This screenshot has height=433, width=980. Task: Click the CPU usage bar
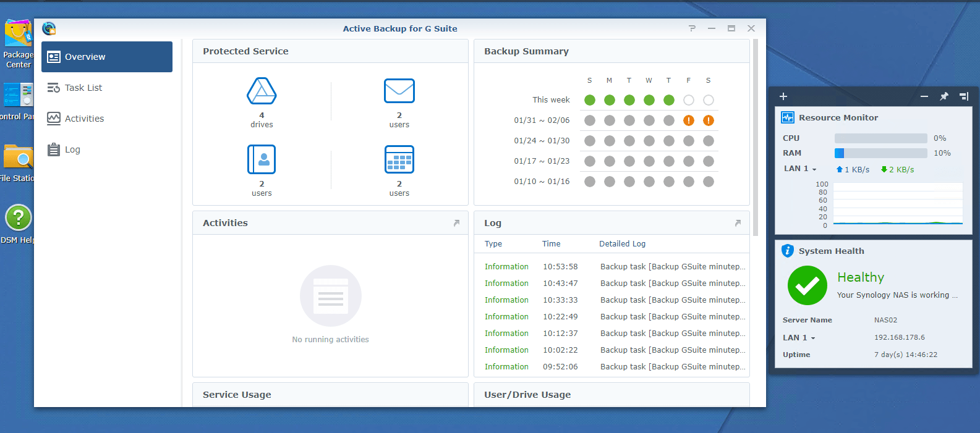coord(881,138)
